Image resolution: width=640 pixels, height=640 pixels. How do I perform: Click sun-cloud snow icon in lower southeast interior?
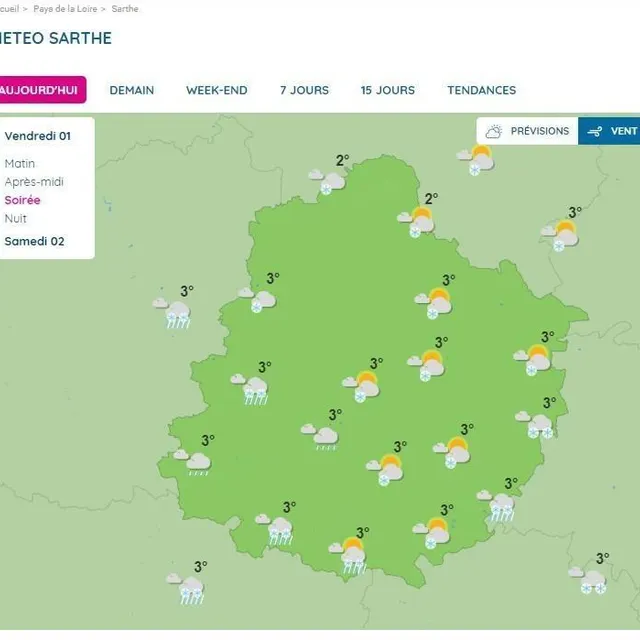pyautogui.click(x=431, y=533)
